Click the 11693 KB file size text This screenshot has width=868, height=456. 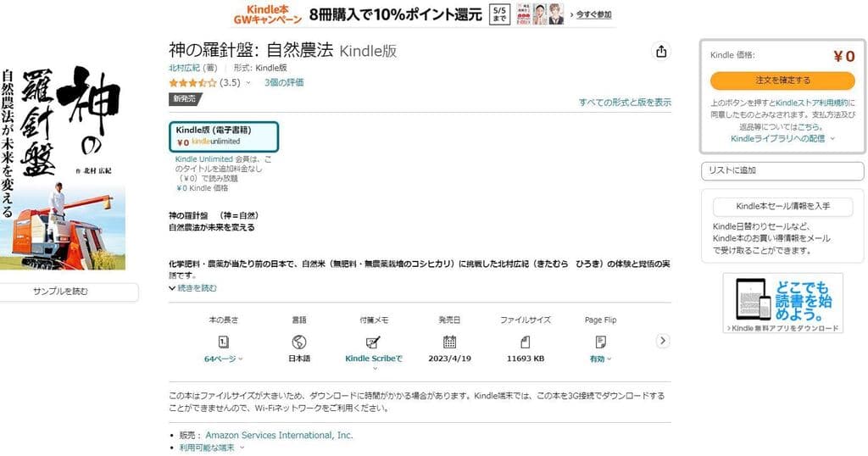(526, 359)
